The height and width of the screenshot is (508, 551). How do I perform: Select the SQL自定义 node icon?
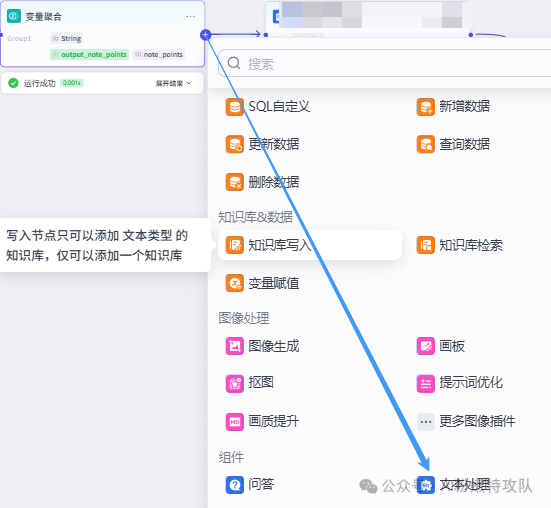(235, 107)
